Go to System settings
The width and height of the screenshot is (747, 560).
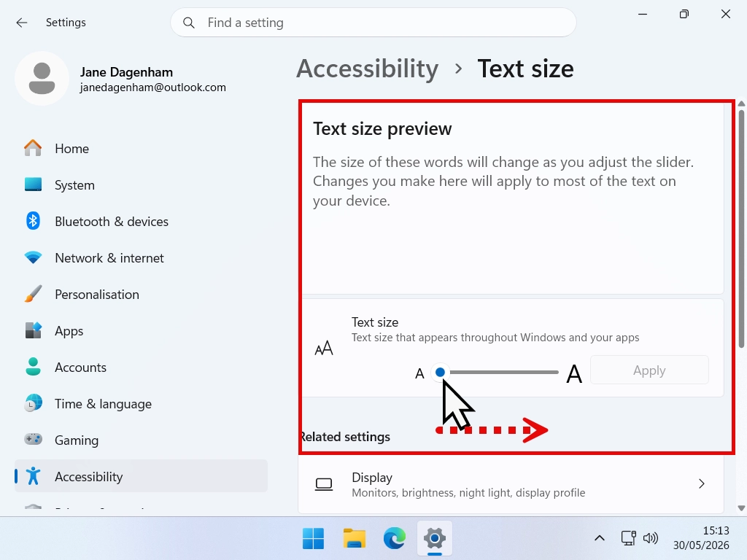click(141, 184)
